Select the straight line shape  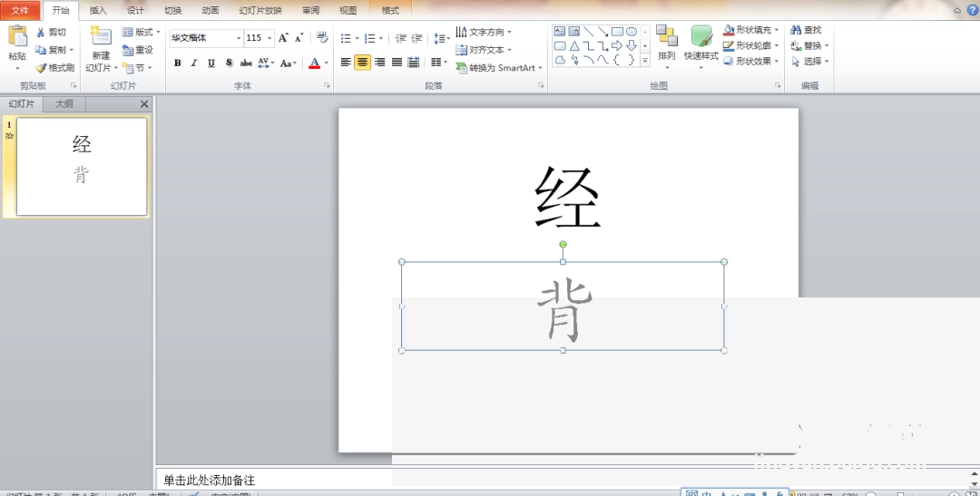(588, 31)
